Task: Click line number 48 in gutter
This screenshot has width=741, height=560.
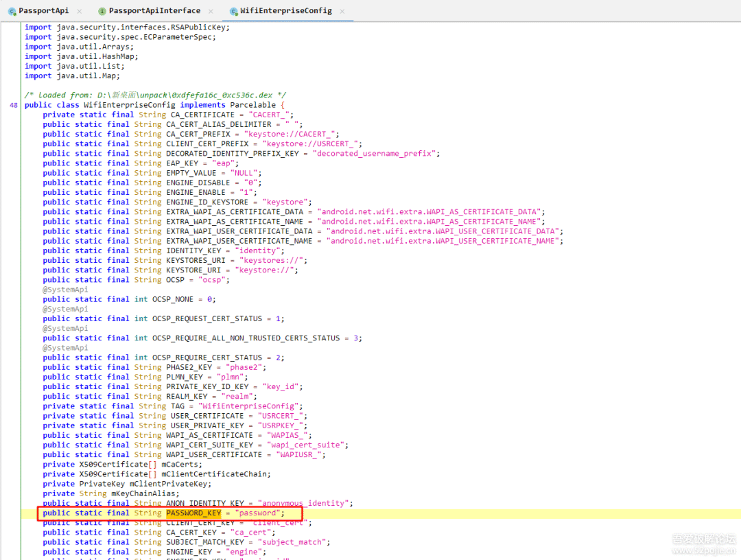Action: (x=14, y=105)
